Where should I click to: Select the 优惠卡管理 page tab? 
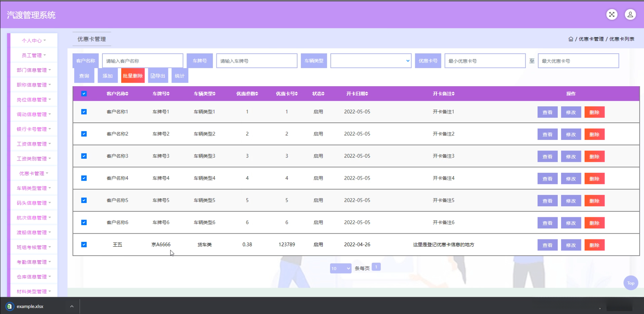click(x=92, y=39)
